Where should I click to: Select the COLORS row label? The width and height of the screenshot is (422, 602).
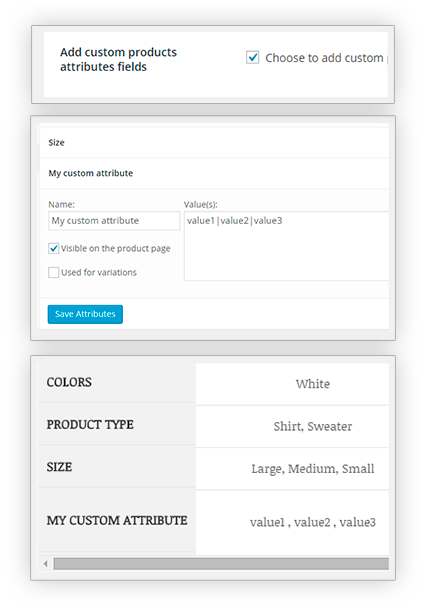(69, 382)
